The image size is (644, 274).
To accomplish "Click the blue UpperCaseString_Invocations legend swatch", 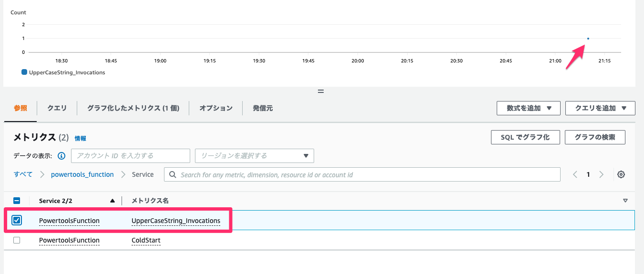I will coord(24,72).
